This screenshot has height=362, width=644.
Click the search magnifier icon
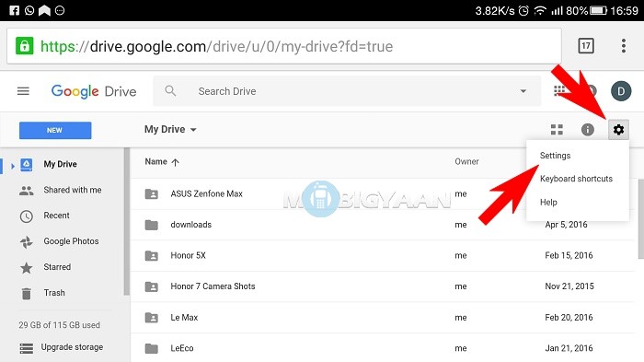170,90
